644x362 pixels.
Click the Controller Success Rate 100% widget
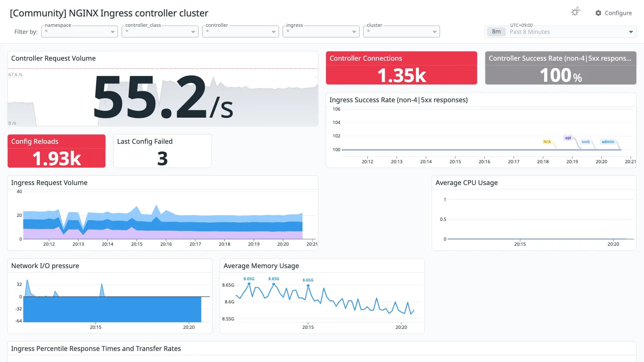pos(560,68)
